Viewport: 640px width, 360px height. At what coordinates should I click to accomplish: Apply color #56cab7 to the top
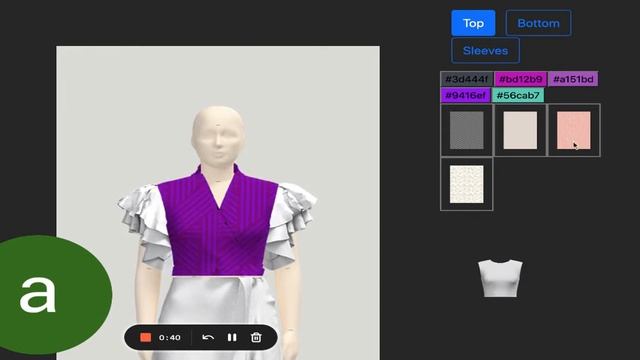tap(518, 96)
